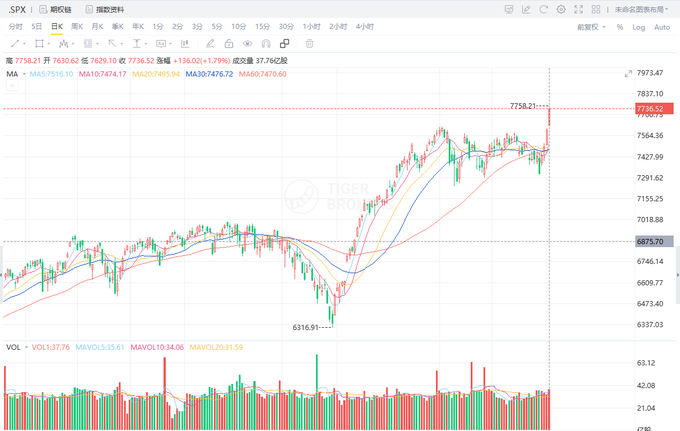Expand right side panel arrow handle
The width and height of the screenshot is (680, 431).
click(x=677, y=275)
